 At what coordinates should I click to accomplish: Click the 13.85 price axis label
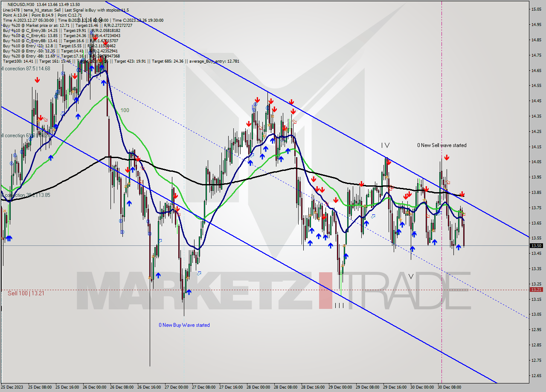click(536, 192)
